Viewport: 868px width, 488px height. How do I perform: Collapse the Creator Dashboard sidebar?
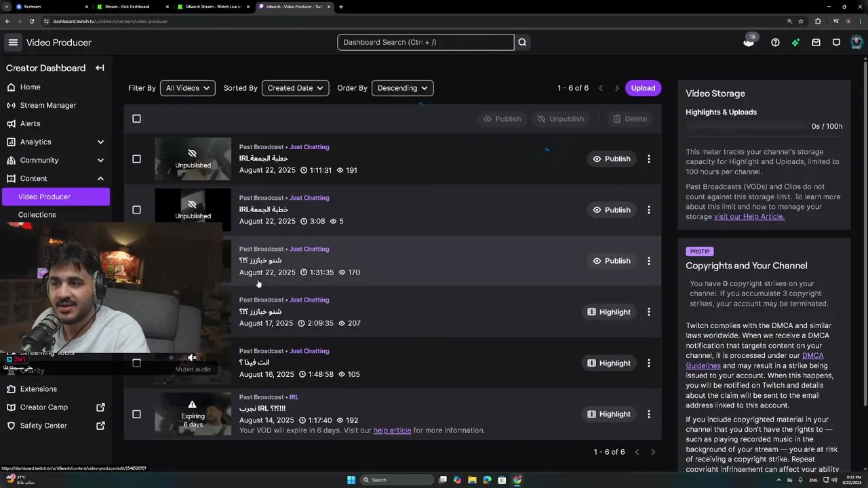pyautogui.click(x=100, y=68)
